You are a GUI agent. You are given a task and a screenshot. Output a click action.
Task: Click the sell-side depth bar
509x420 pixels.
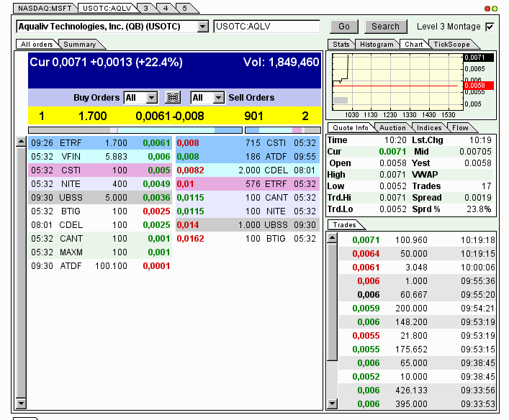click(x=283, y=130)
